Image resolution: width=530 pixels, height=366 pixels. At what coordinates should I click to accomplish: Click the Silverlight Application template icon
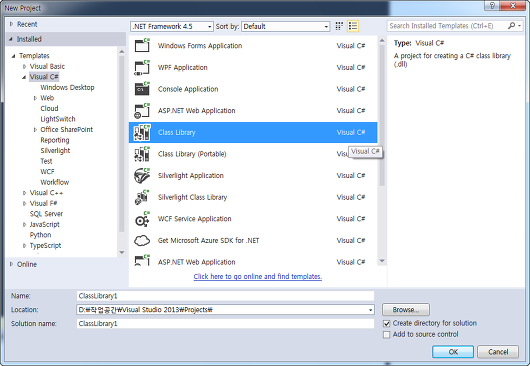tap(142, 175)
